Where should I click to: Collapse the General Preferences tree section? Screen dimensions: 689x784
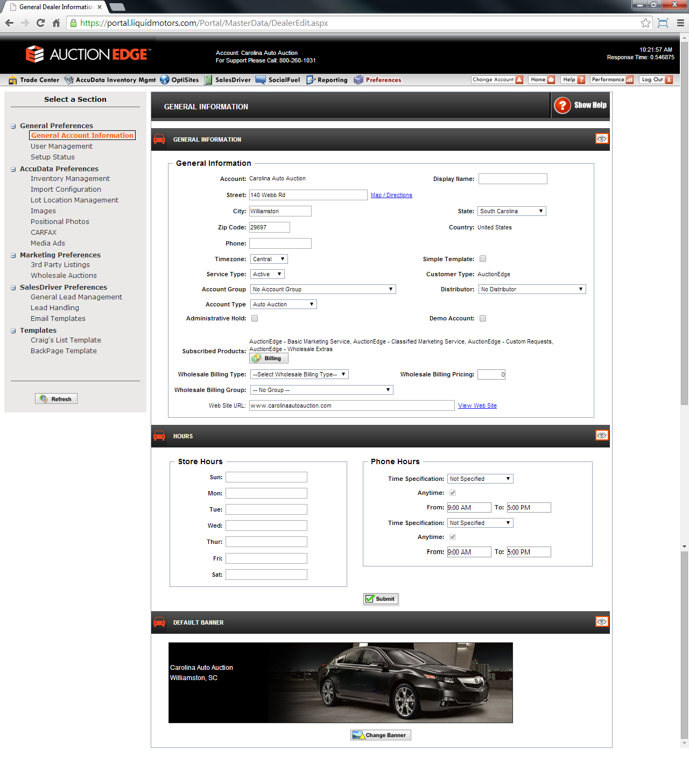(13, 126)
